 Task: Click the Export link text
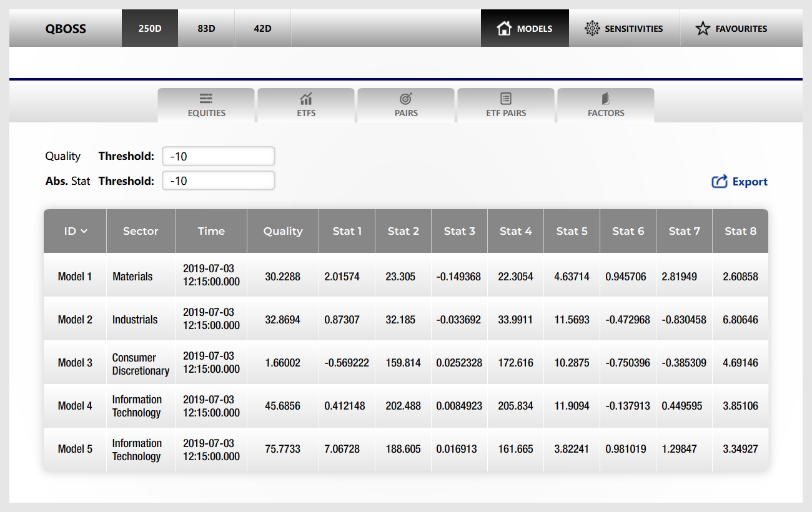tap(750, 182)
